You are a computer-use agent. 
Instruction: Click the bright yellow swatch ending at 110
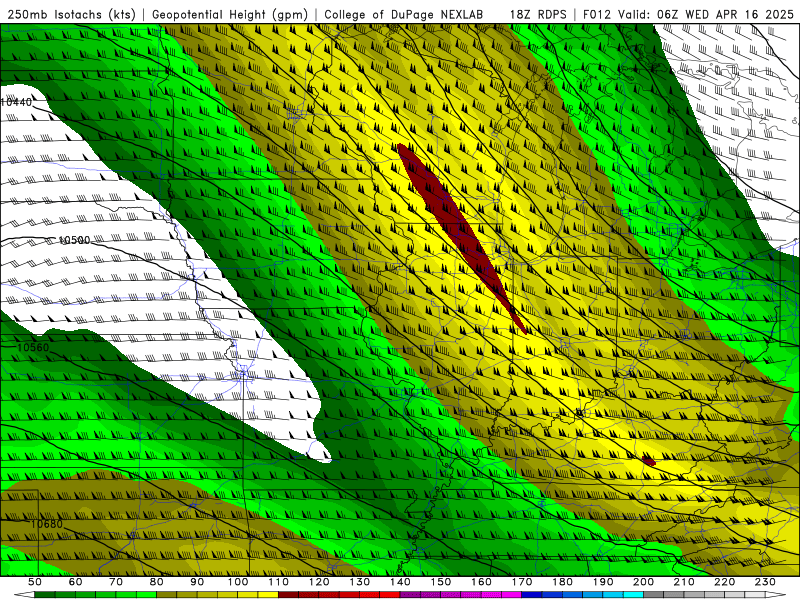tap(268, 595)
